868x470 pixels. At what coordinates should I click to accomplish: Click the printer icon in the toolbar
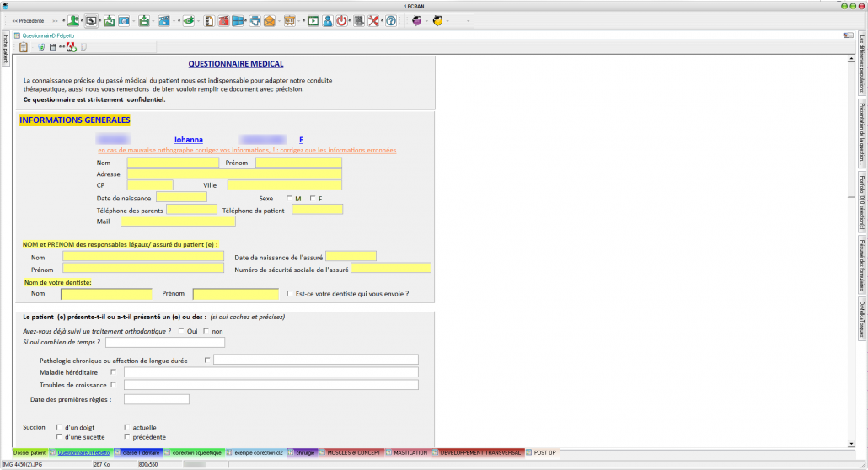click(x=255, y=21)
